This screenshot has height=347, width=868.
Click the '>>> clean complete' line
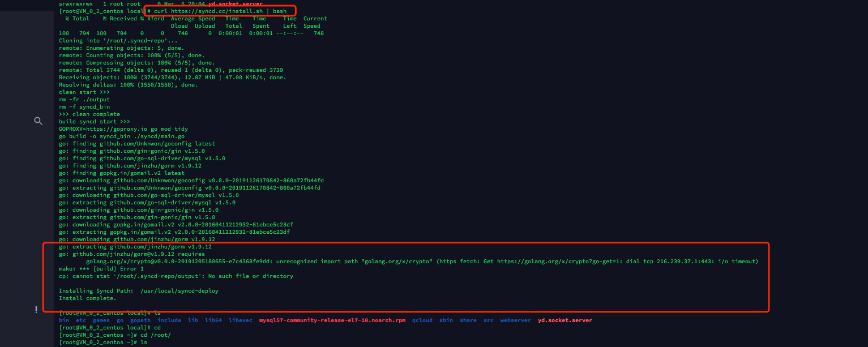point(89,114)
